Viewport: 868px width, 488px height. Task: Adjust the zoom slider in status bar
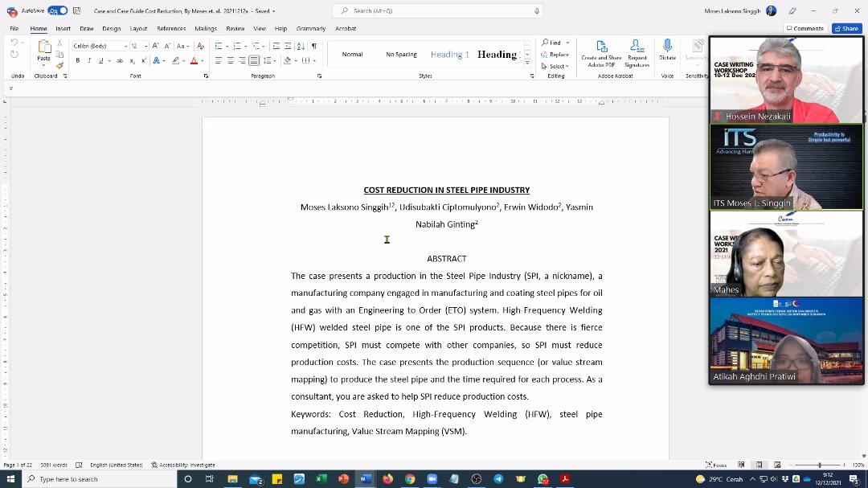pos(820,465)
